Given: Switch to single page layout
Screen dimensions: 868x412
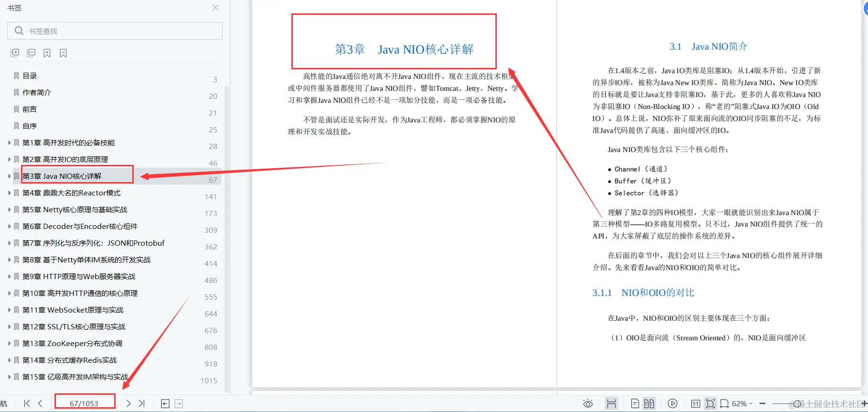Looking at the screenshot, I should click(x=635, y=404).
